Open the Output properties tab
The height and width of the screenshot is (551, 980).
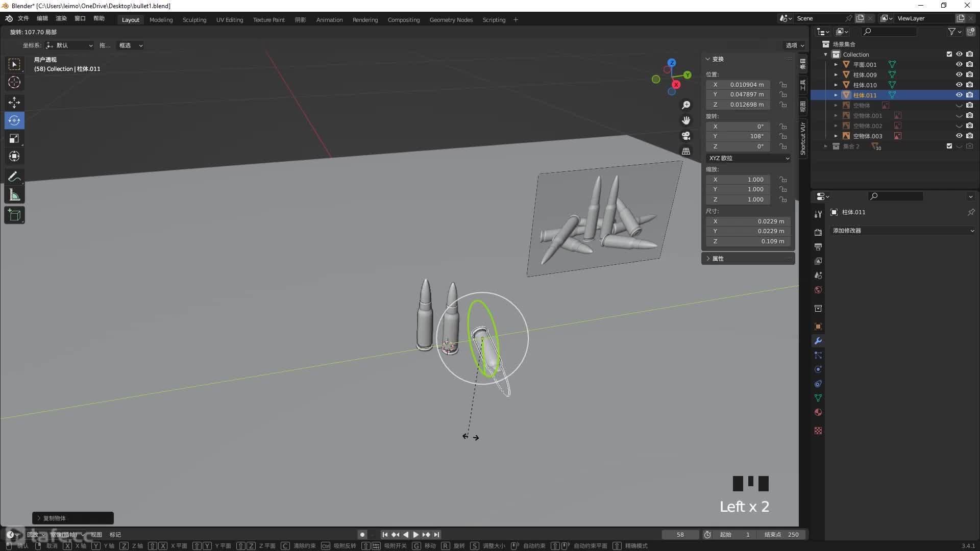pyautogui.click(x=818, y=246)
